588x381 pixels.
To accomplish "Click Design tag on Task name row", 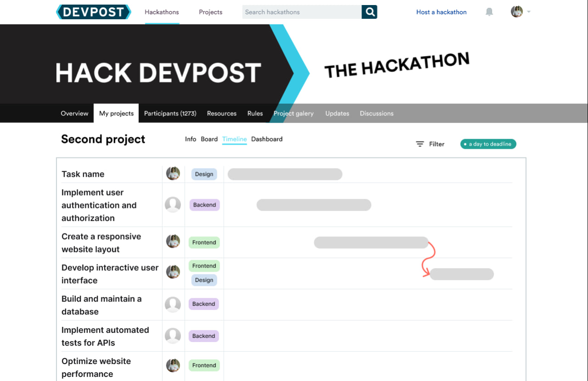I will [x=204, y=174].
